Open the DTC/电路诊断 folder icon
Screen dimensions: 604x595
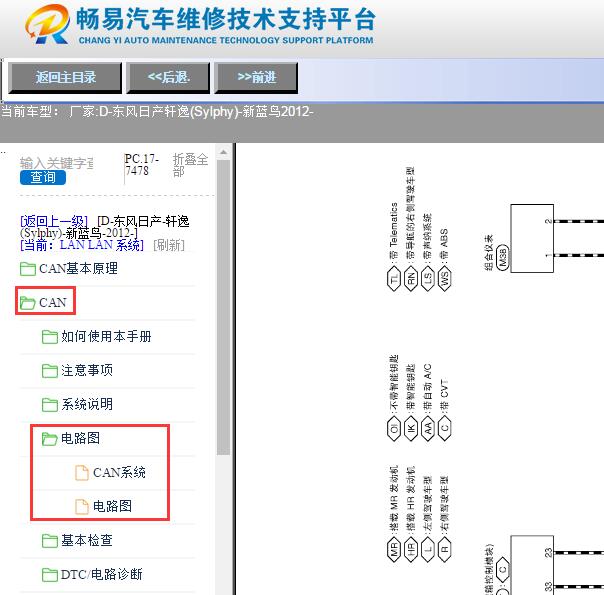(x=50, y=575)
